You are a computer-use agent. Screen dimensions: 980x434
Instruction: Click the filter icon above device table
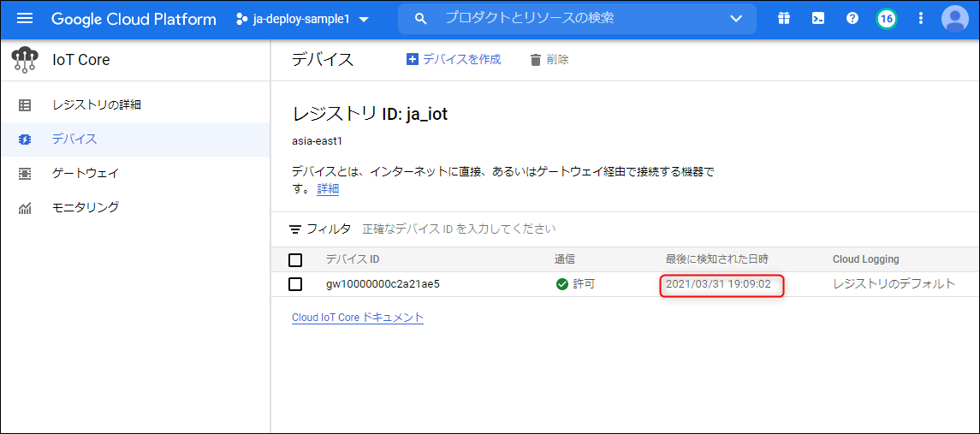coord(295,229)
